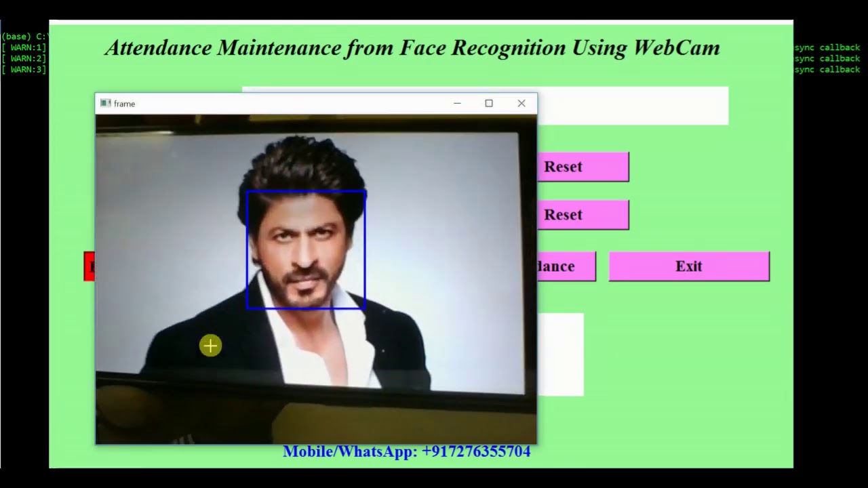Click the upper Reset button
Image resolution: width=868 pixels, height=488 pixels.
pyautogui.click(x=583, y=167)
